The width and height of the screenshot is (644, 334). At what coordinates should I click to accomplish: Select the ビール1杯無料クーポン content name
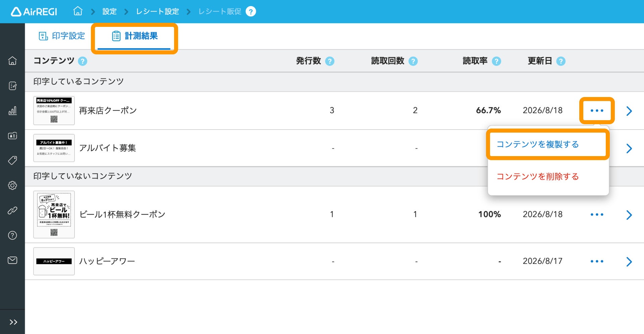pyautogui.click(x=122, y=214)
